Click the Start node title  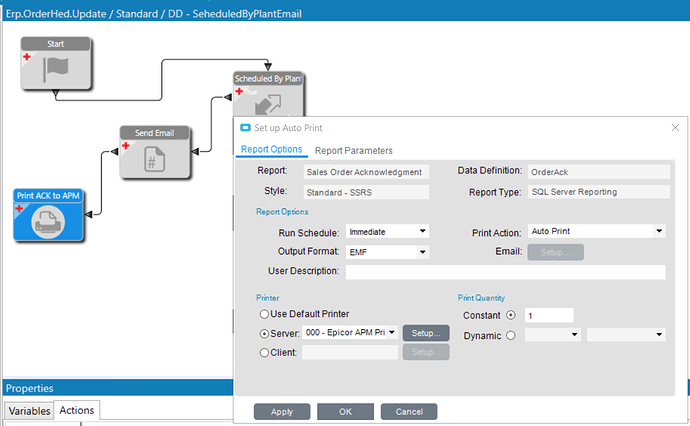click(x=55, y=44)
